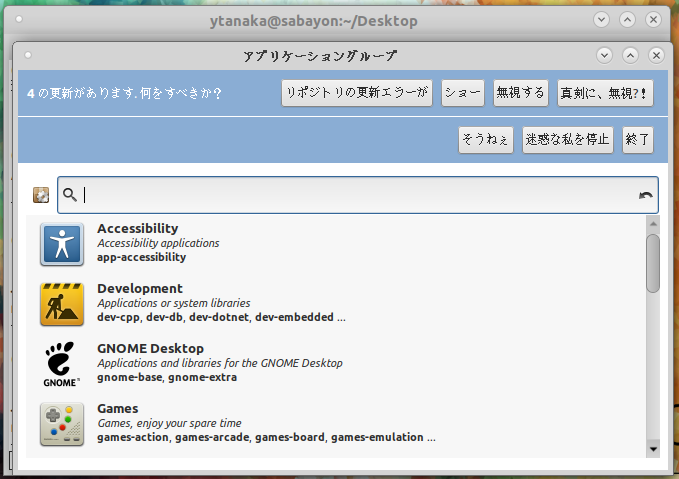Click the Accessibility category icon

tap(61, 244)
